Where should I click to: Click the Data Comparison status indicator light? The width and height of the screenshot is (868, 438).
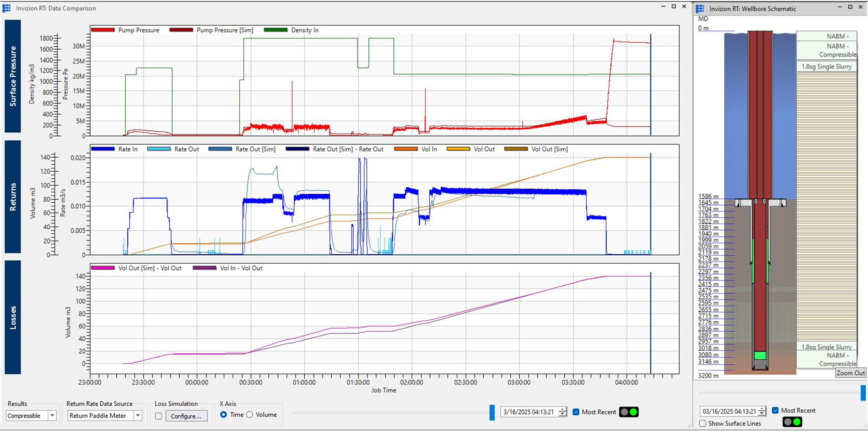(629, 412)
